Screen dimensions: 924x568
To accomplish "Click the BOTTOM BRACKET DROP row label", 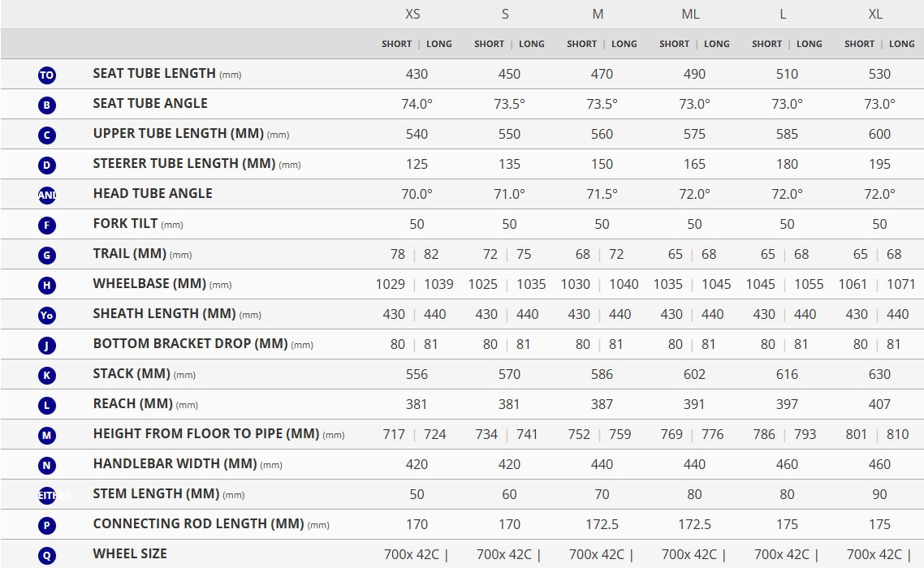I will point(190,344).
